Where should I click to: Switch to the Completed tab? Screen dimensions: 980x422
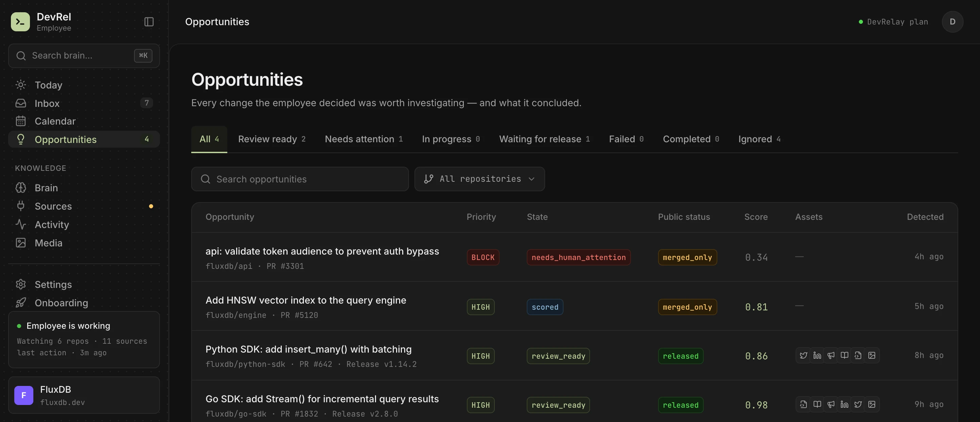(691, 139)
